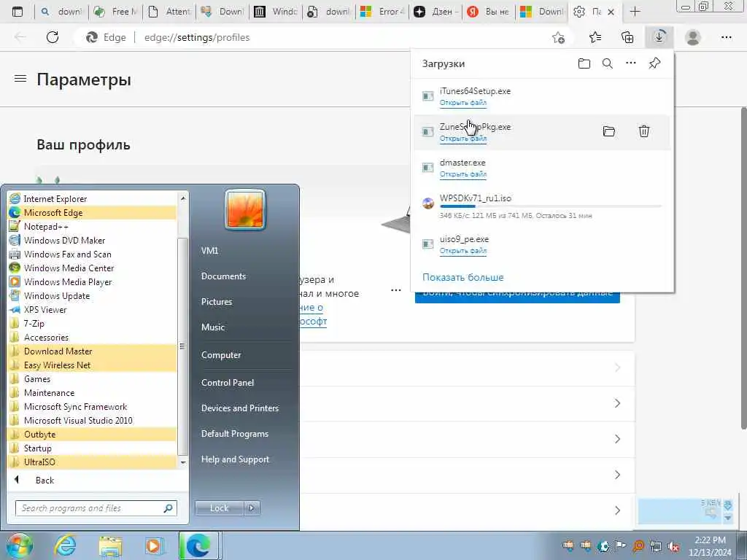
Task: Switch to the Error 4 tab
Action: [382, 12]
